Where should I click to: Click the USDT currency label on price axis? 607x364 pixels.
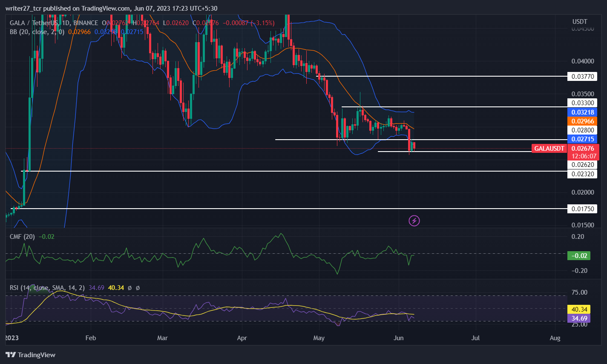pyautogui.click(x=580, y=21)
